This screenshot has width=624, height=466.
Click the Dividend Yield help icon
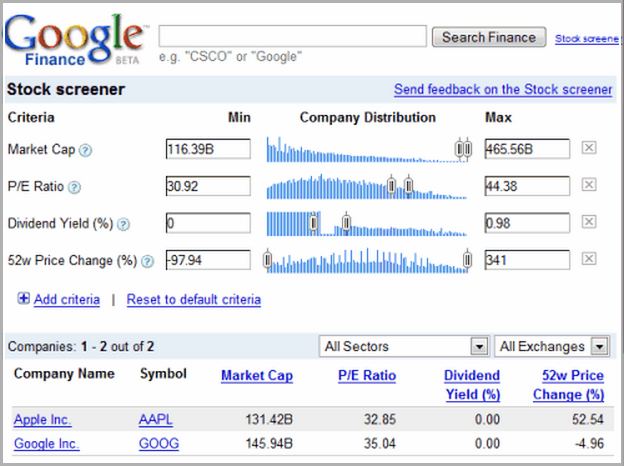[123, 224]
